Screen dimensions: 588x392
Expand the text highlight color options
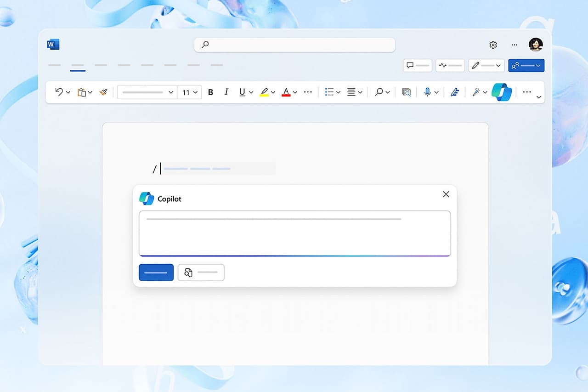pyautogui.click(x=273, y=92)
